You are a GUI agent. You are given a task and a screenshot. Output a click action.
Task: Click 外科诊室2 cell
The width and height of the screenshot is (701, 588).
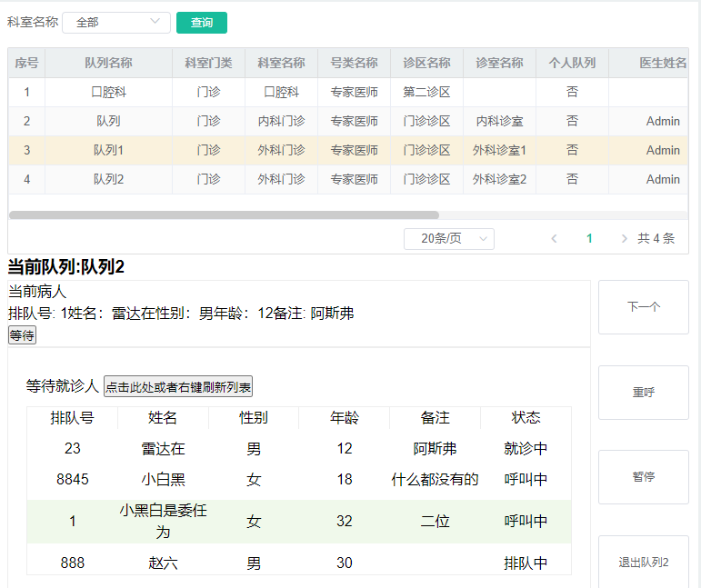(x=499, y=179)
